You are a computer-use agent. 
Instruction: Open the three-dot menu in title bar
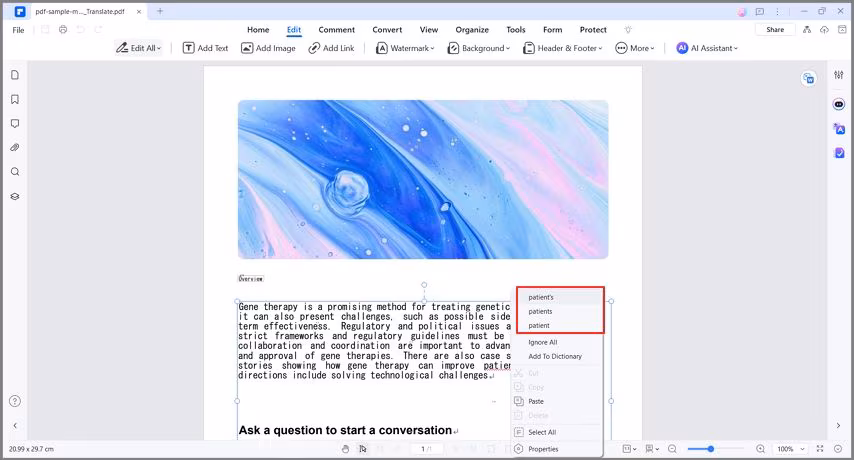coord(778,11)
